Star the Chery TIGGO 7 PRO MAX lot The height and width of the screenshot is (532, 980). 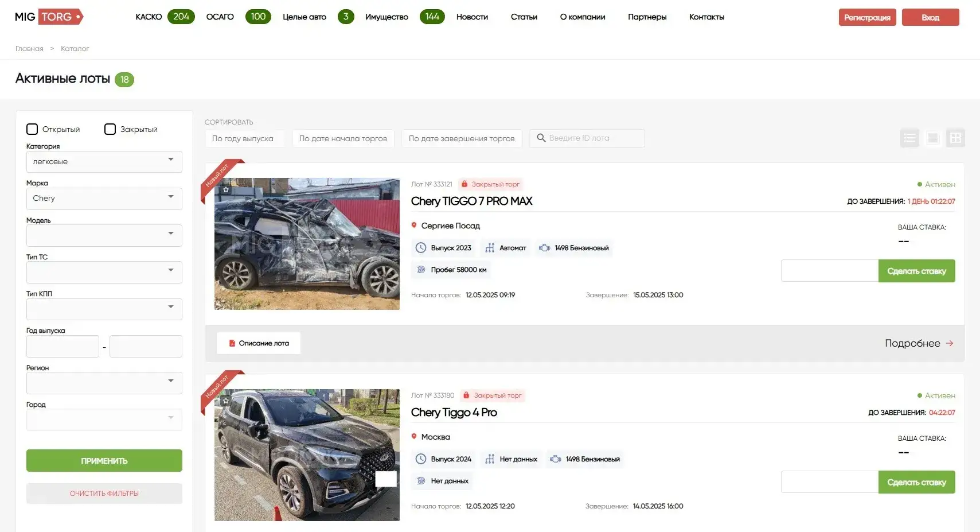coord(226,189)
